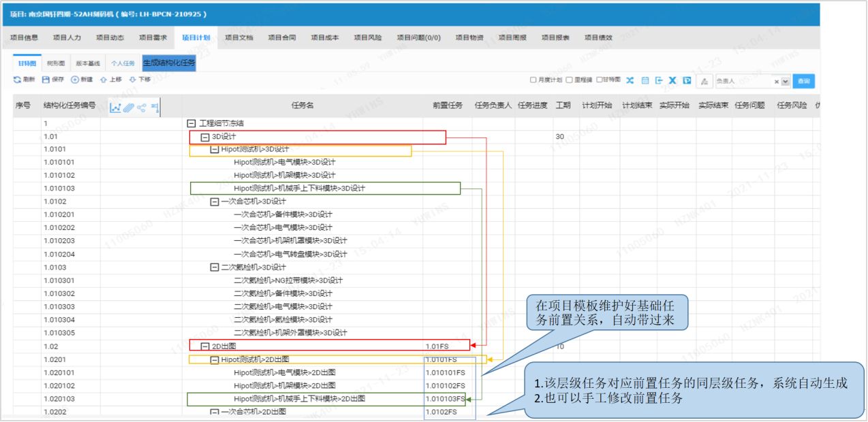Collapse the 3D设计 tree node

tap(204, 137)
